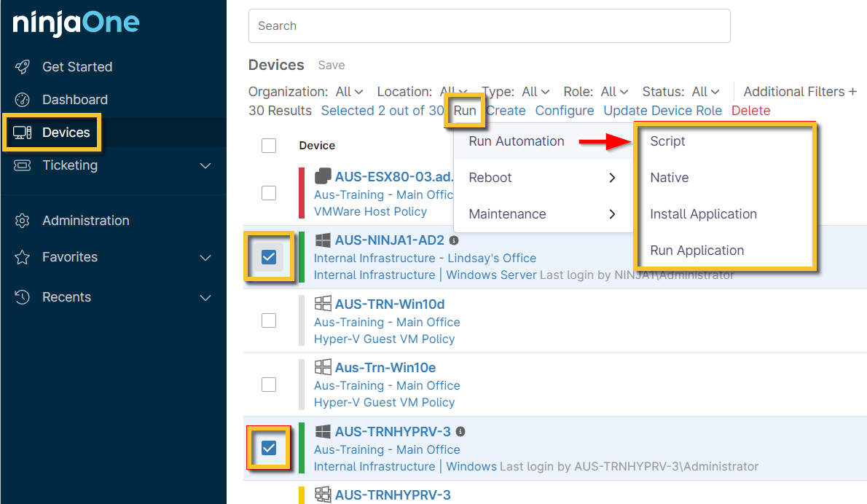
Task: Click the Get Started rocket icon
Action: (23, 67)
